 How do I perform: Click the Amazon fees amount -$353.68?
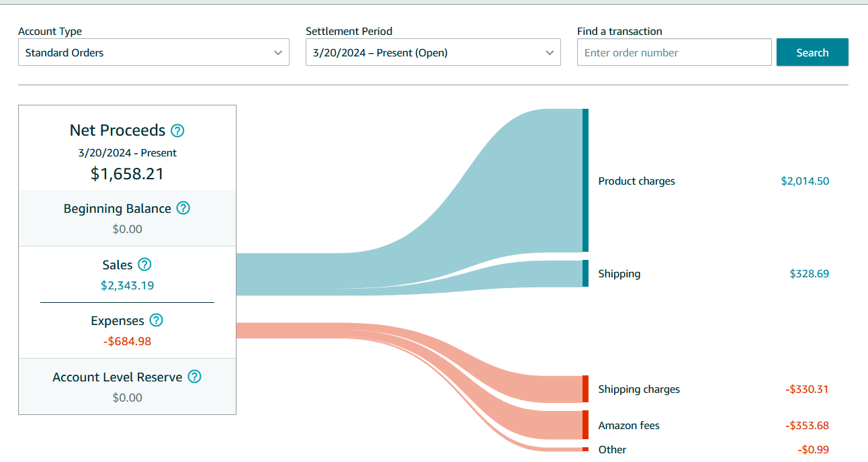click(x=807, y=426)
